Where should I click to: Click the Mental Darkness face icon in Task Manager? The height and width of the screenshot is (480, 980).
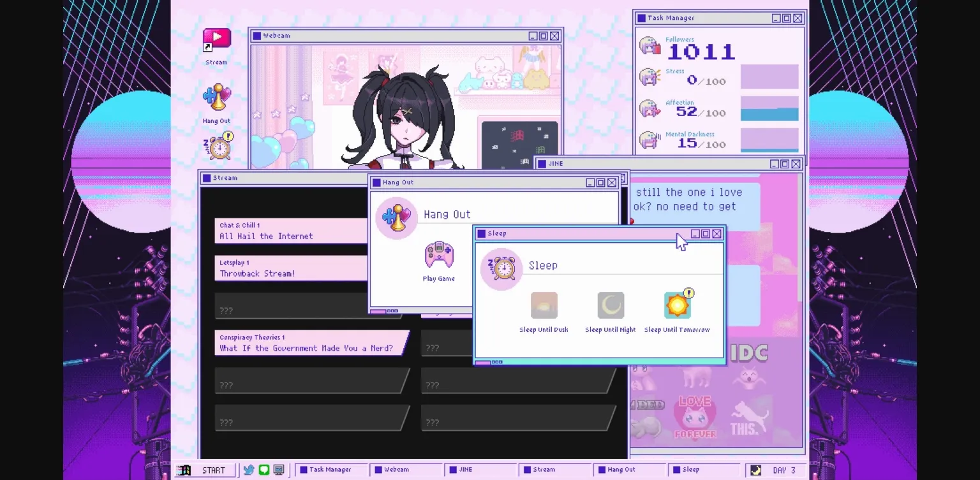point(648,138)
